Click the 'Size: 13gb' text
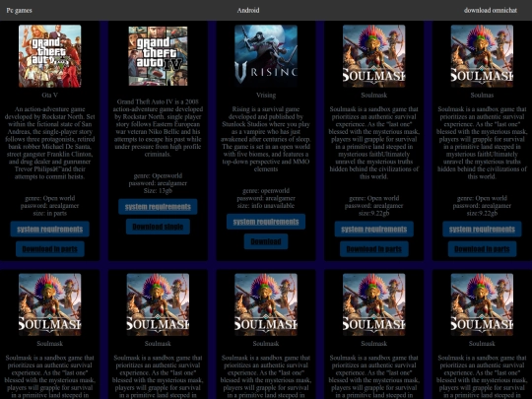Image resolution: width=532 pixels, height=399 pixels. click(x=158, y=191)
